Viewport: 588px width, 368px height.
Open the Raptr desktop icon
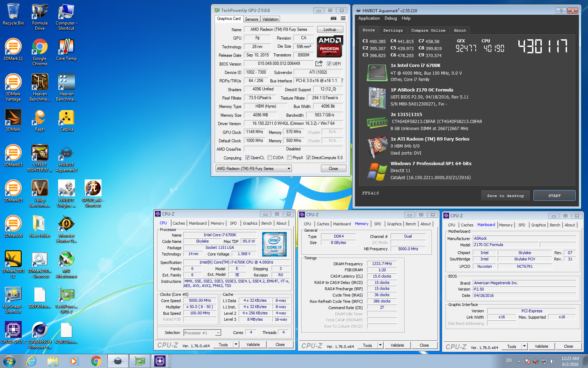tap(40, 121)
